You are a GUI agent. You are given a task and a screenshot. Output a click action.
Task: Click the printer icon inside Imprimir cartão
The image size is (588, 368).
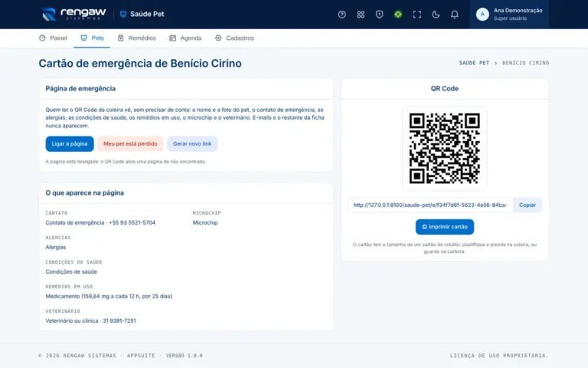[424, 227]
